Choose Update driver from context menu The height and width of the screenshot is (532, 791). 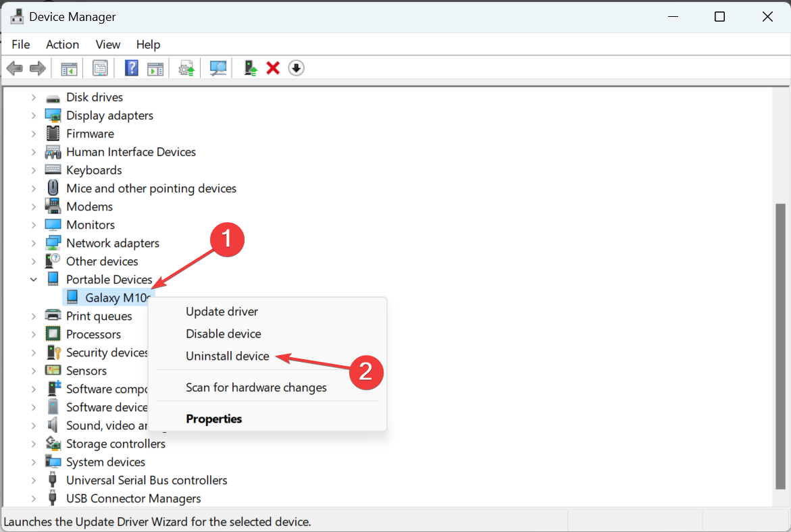coord(222,312)
